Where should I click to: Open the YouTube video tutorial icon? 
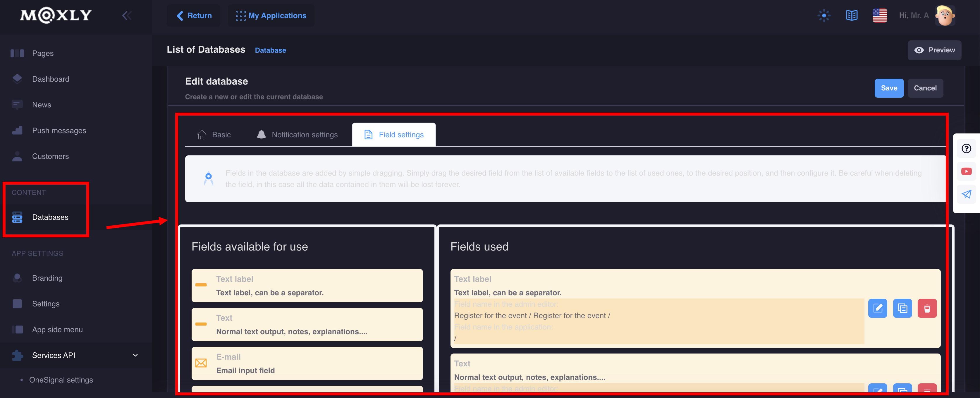coord(966,171)
